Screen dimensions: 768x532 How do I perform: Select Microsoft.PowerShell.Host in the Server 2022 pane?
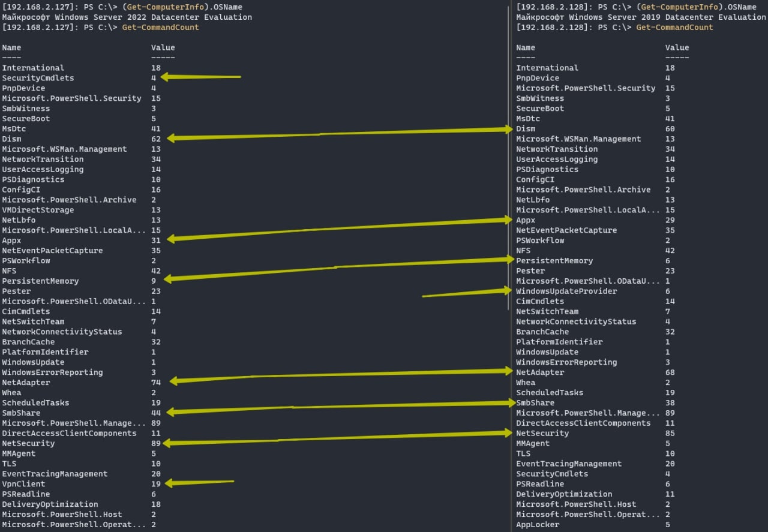tap(62, 515)
